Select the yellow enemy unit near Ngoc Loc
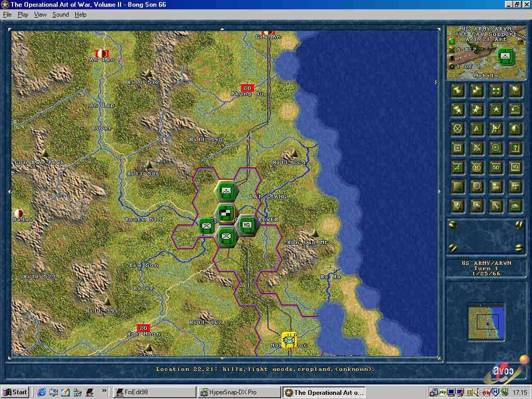This screenshot has width=532, height=399. (289, 340)
